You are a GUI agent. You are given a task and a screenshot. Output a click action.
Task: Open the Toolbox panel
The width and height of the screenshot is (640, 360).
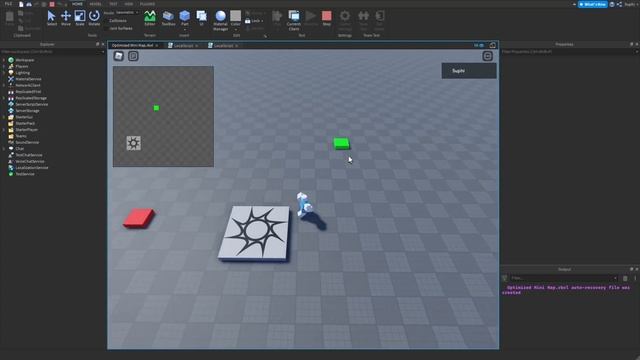(168, 18)
